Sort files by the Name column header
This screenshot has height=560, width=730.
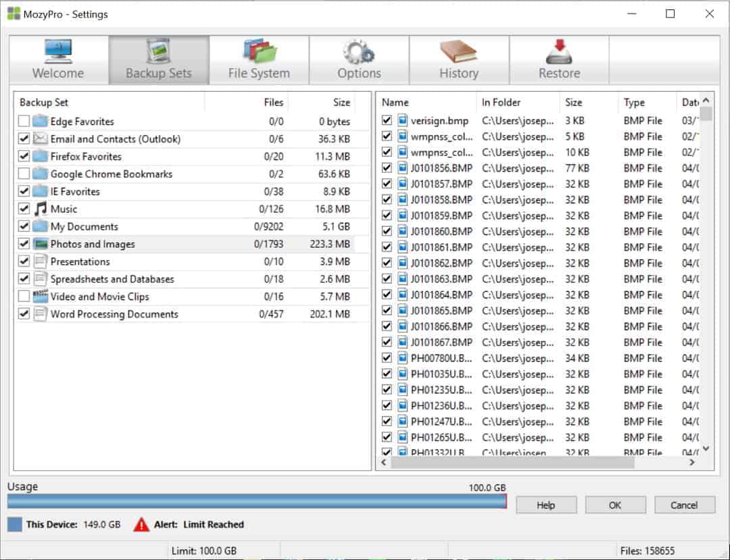click(x=427, y=102)
